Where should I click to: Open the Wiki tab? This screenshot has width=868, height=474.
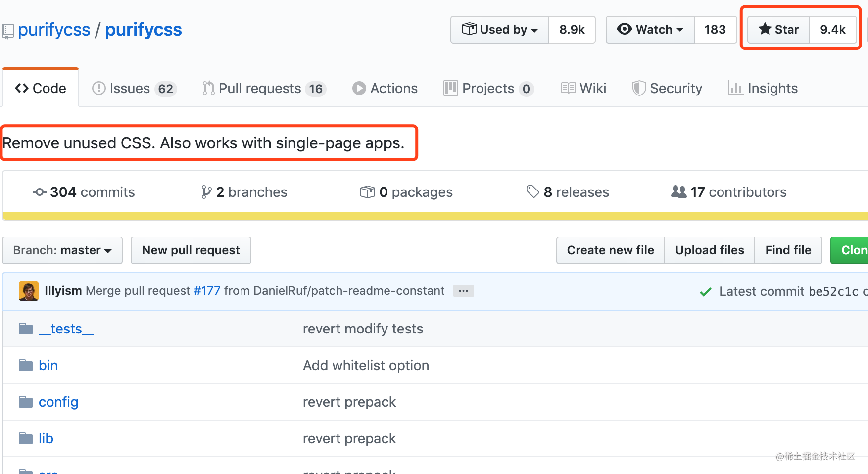pos(583,89)
